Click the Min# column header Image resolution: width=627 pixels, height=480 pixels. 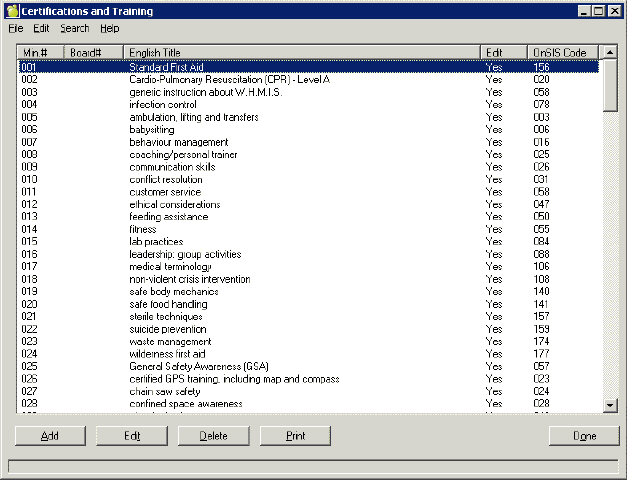(x=40, y=52)
